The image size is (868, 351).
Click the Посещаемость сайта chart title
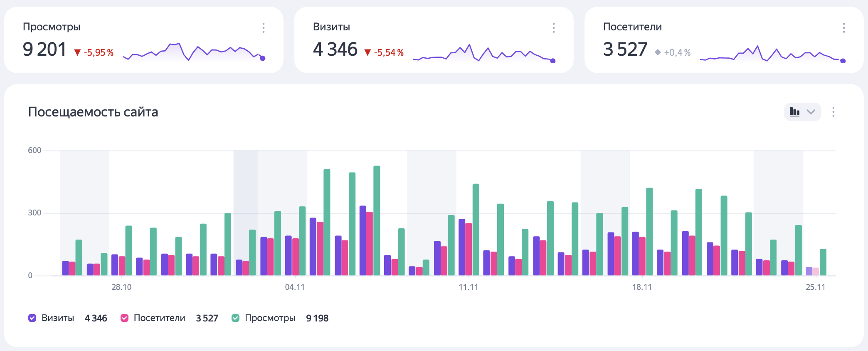point(93,112)
